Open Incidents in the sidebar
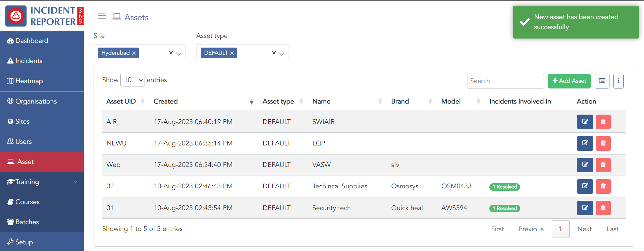 click(29, 61)
